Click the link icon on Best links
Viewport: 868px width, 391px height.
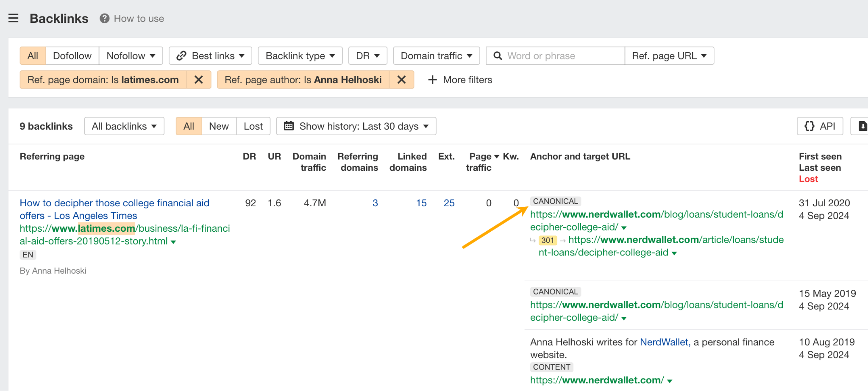click(182, 55)
